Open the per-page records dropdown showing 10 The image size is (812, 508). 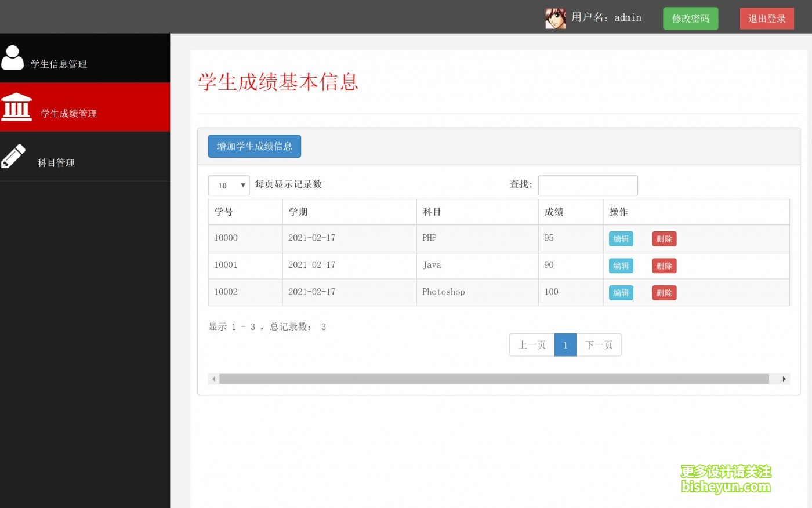click(x=229, y=185)
